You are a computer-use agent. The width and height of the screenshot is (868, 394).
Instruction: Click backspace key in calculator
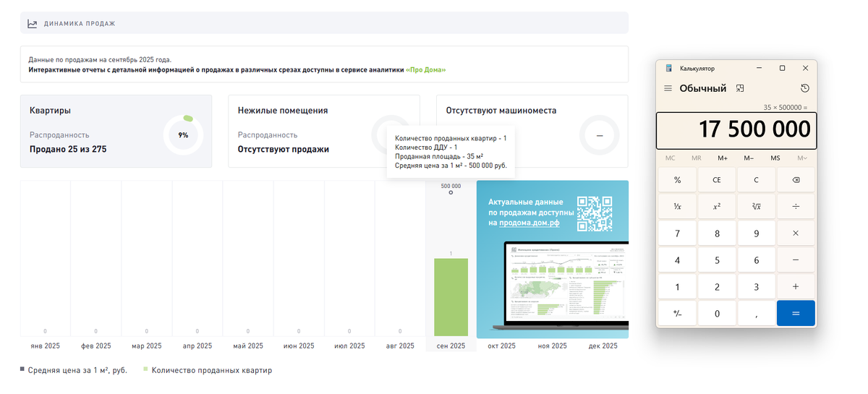point(796,180)
